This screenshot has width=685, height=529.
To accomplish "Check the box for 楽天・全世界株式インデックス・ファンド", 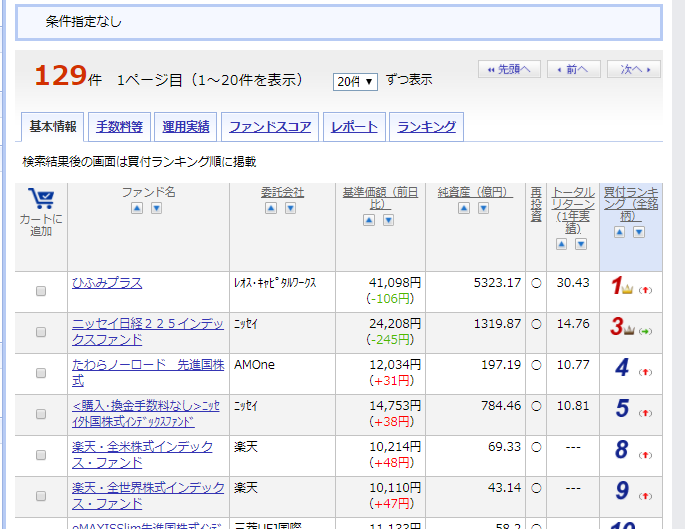I will 41,496.
